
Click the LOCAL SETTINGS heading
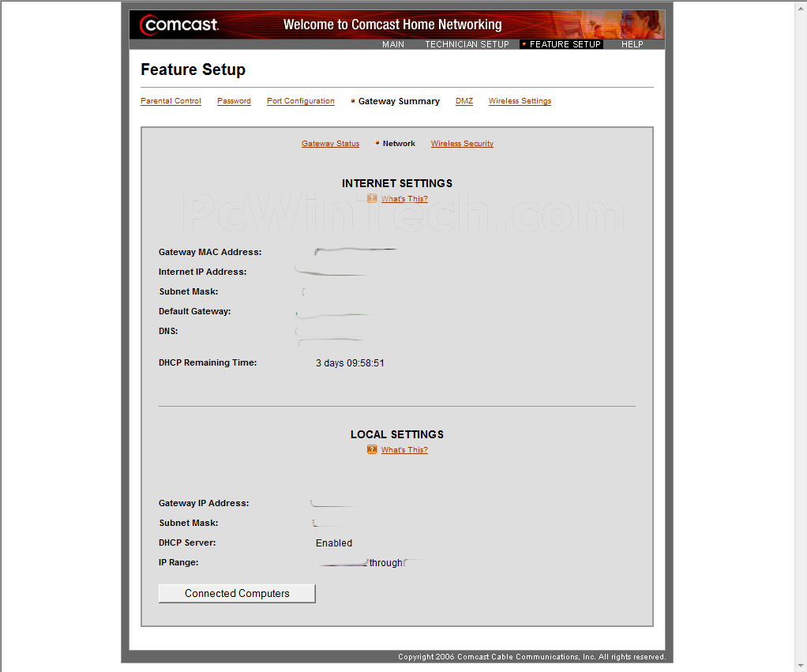click(x=397, y=434)
